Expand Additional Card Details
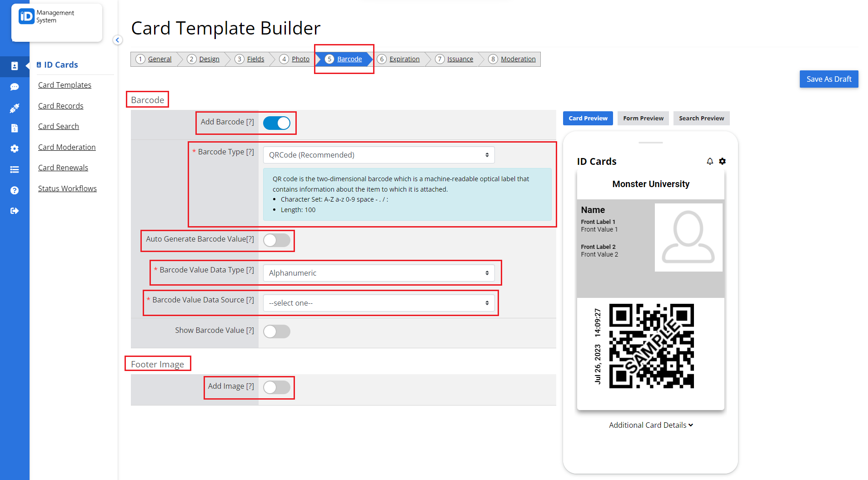This screenshot has width=868, height=480. tap(650, 425)
